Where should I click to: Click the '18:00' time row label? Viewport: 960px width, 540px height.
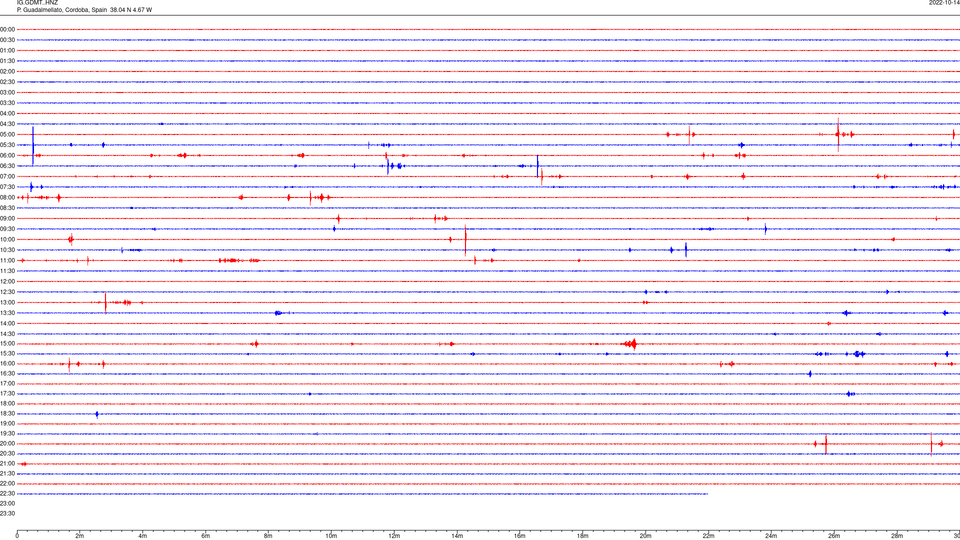[x=7, y=403]
